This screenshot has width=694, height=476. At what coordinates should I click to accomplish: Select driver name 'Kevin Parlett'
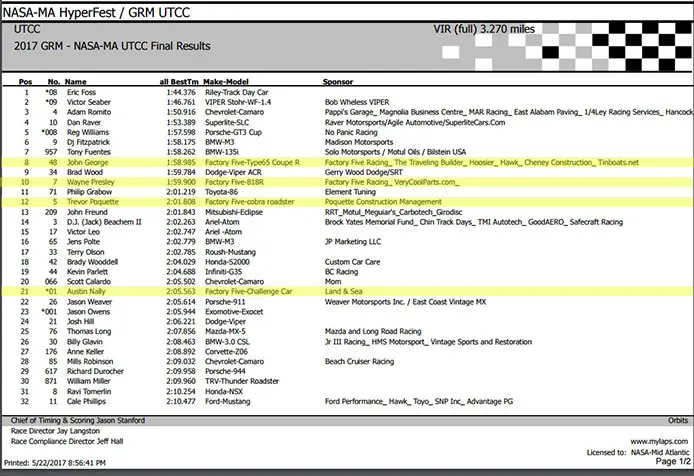88,271
